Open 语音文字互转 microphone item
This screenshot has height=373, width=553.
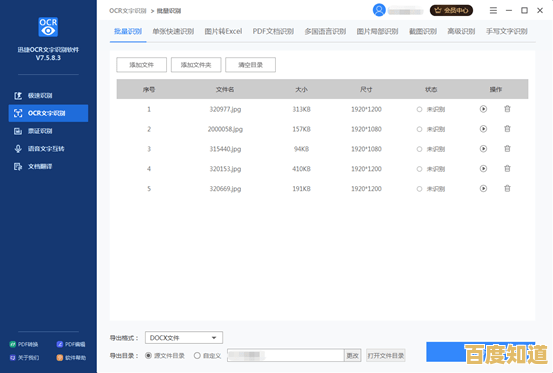pos(48,149)
